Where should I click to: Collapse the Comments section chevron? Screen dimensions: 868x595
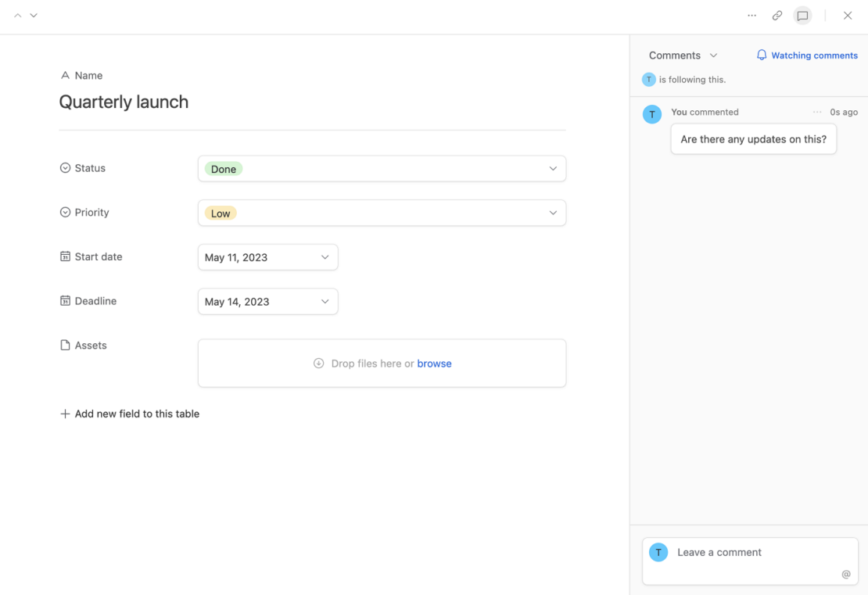713,55
